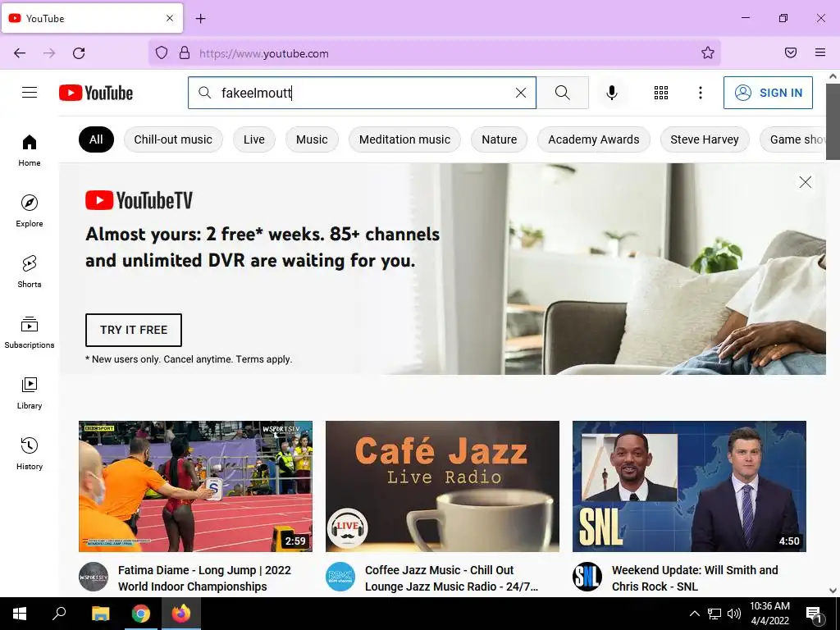Select the Music filter chip

click(x=312, y=139)
